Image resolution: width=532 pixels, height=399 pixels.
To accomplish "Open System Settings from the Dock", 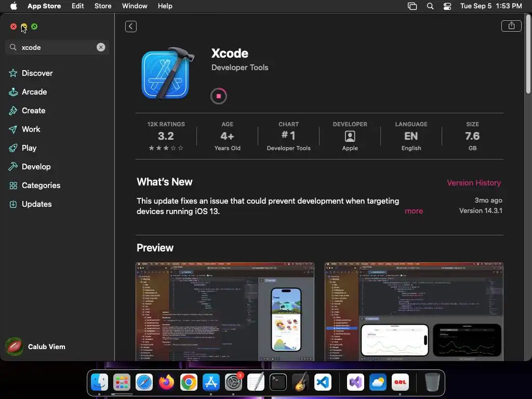I will [x=233, y=382].
